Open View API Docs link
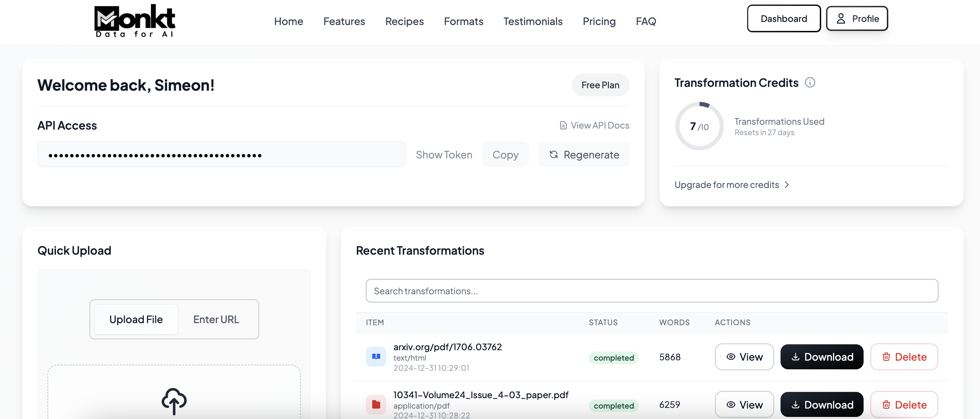Screen dimensions: 980x419 pyautogui.click(x=594, y=125)
